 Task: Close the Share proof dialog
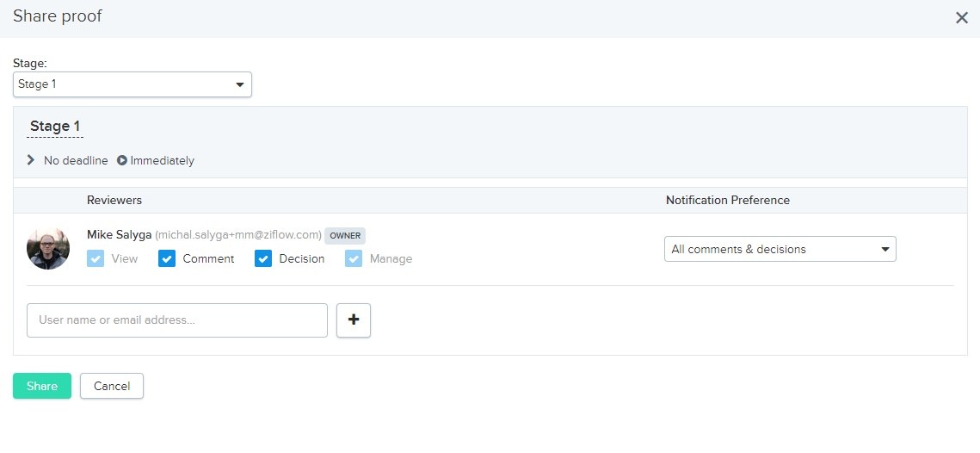coord(961,18)
